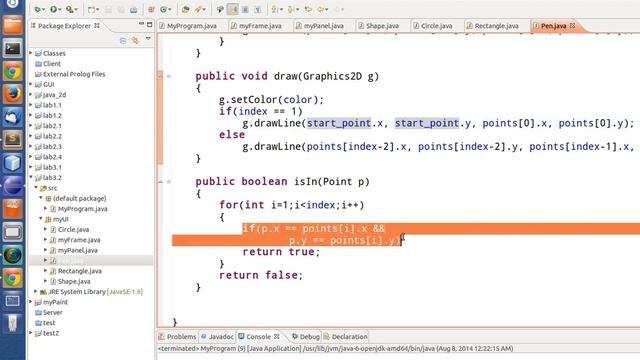Expand the JRE System Library node
640x360 pixels.
point(36,291)
